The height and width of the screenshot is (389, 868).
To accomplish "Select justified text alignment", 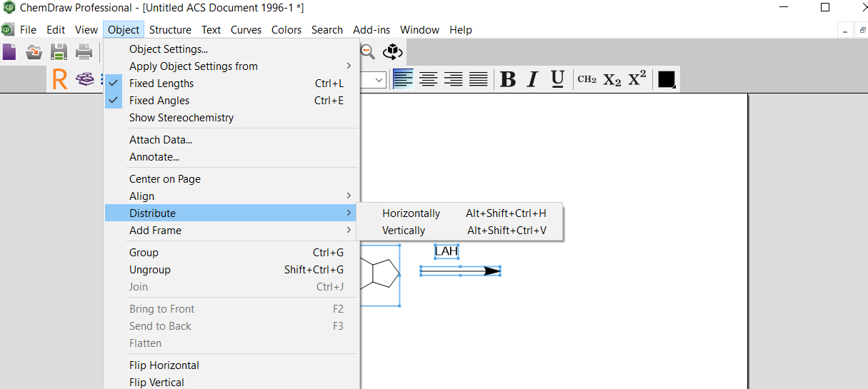I will point(478,79).
